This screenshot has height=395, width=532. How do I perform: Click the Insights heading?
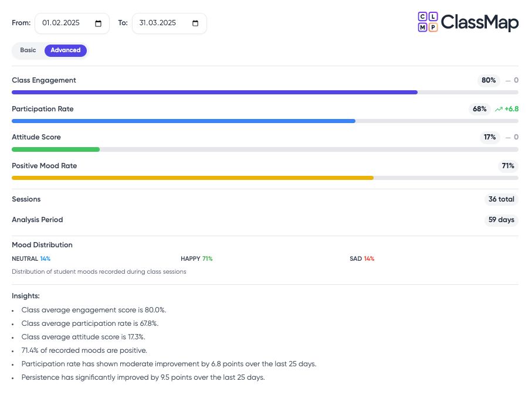click(26, 296)
